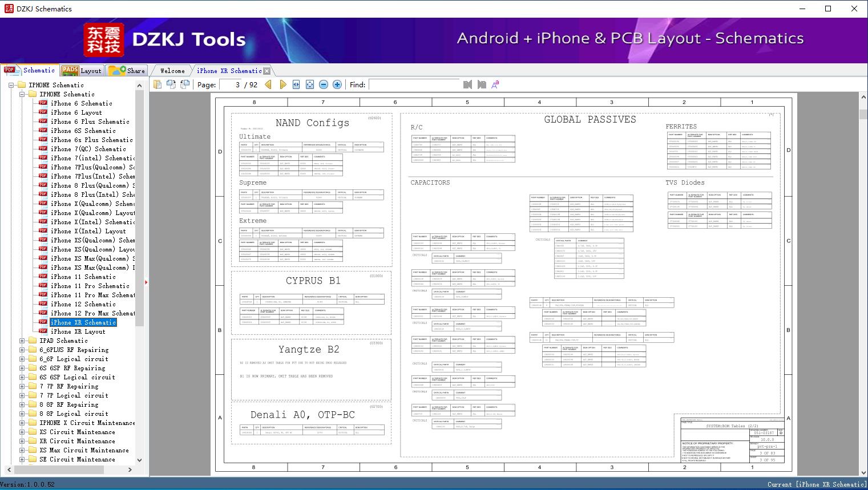The image size is (868, 490).
Task: Click the copy page icon in the viewer toolbar
Action: (x=158, y=84)
